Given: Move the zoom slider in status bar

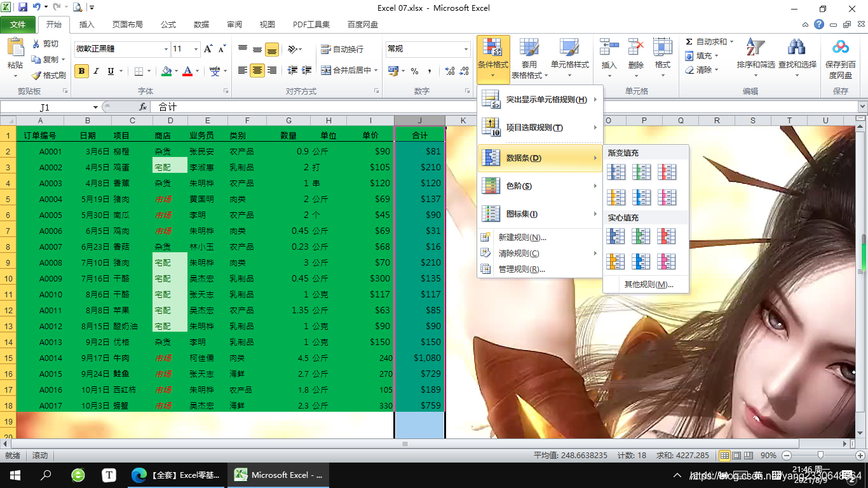Looking at the screenshot, I should tap(821, 455).
